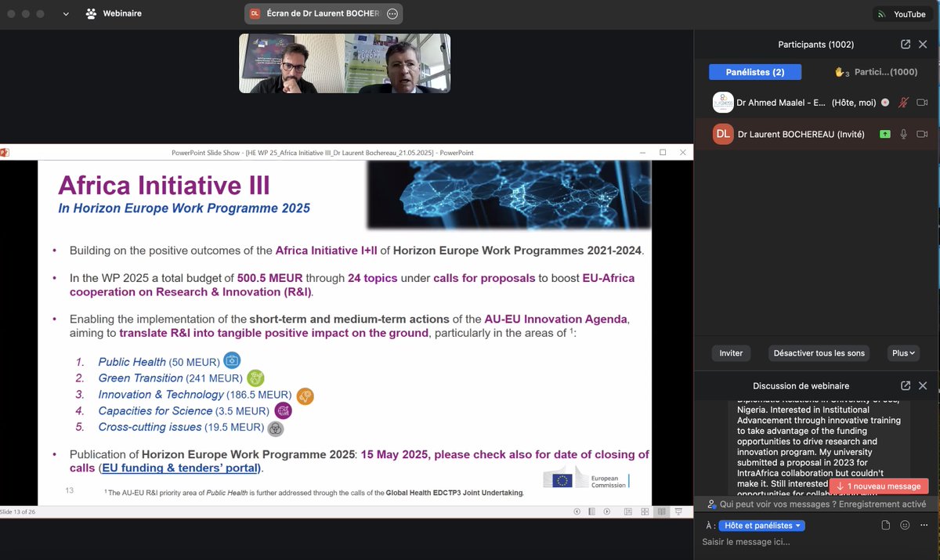Toggle Dr Laurent BOCHEREAU's microphone
This screenshot has width=940, height=560.
click(903, 134)
